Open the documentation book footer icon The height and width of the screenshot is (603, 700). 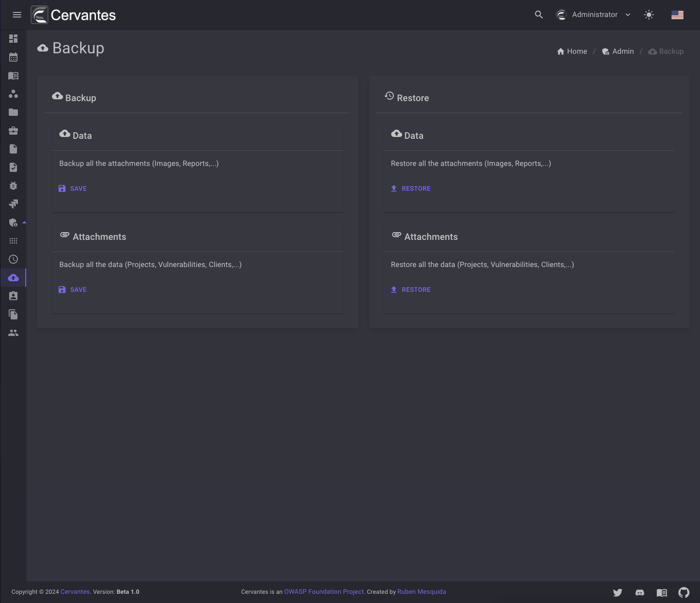coord(662,592)
